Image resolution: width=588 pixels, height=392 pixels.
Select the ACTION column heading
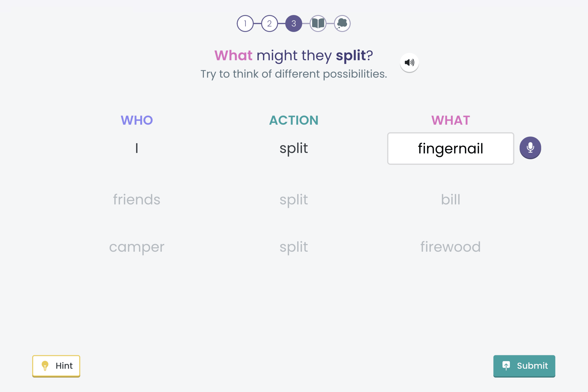(294, 120)
